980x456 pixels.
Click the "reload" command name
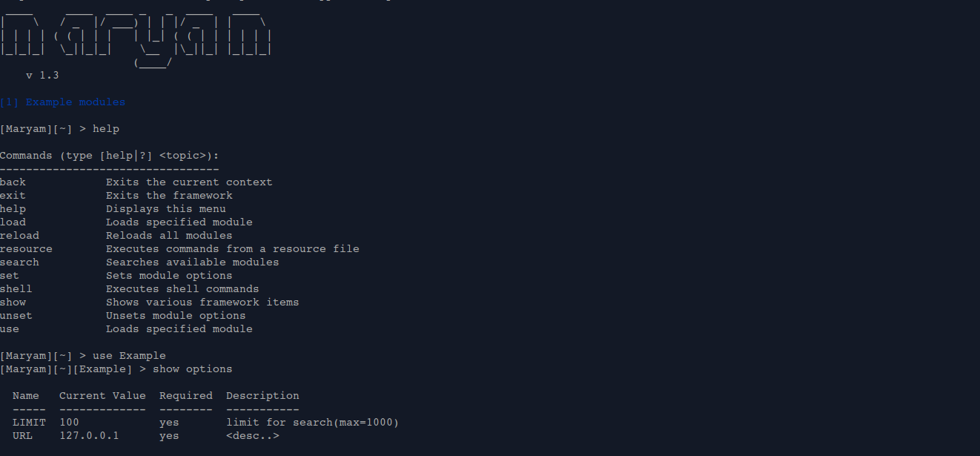pos(19,236)
